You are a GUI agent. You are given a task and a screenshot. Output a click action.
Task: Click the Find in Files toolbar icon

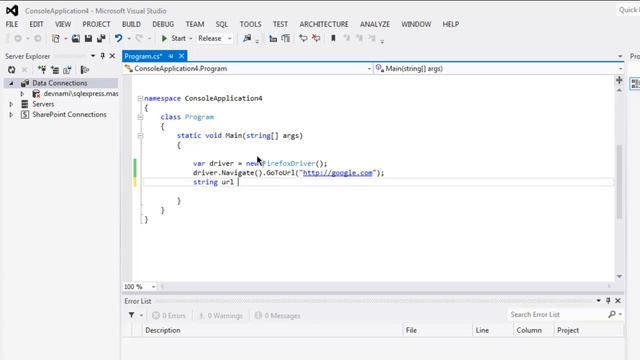pyautogui.click(x=247, y=38)
